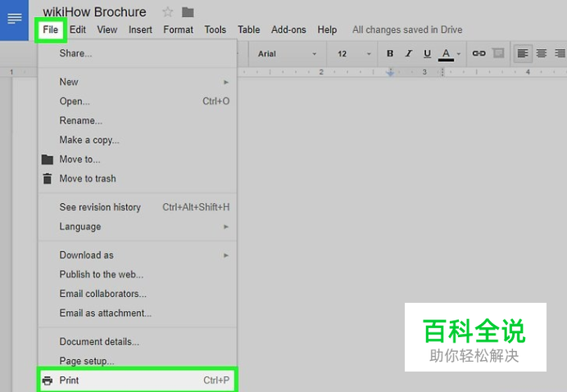Click the wikiHow Brochure document title
567x392 pixels.
tap(94, 12)
